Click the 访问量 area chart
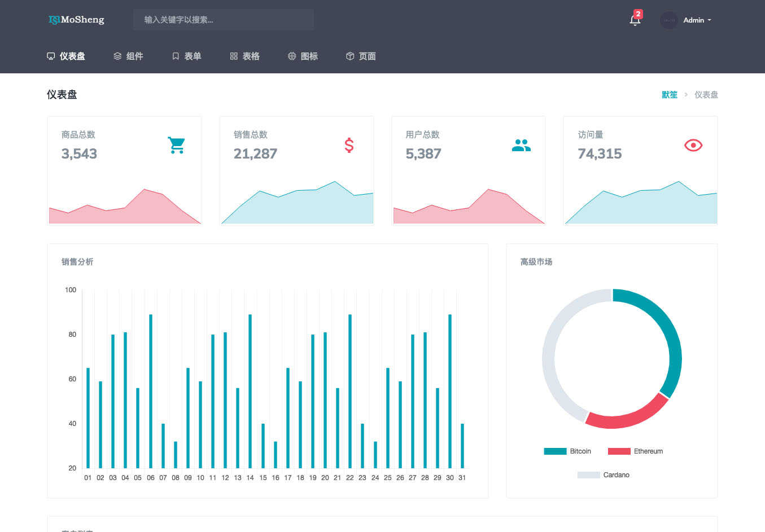This screenshot has width=765, height=532. click(x=641, y=203)
